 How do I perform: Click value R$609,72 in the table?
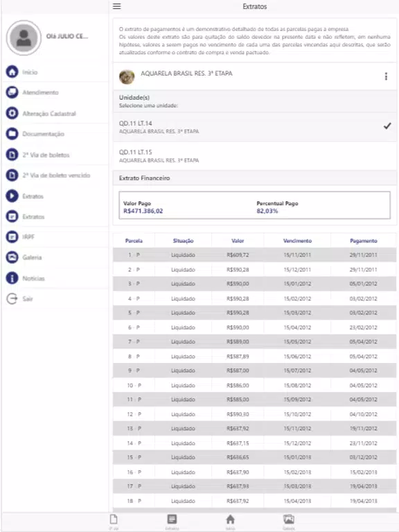click(238, 255)
